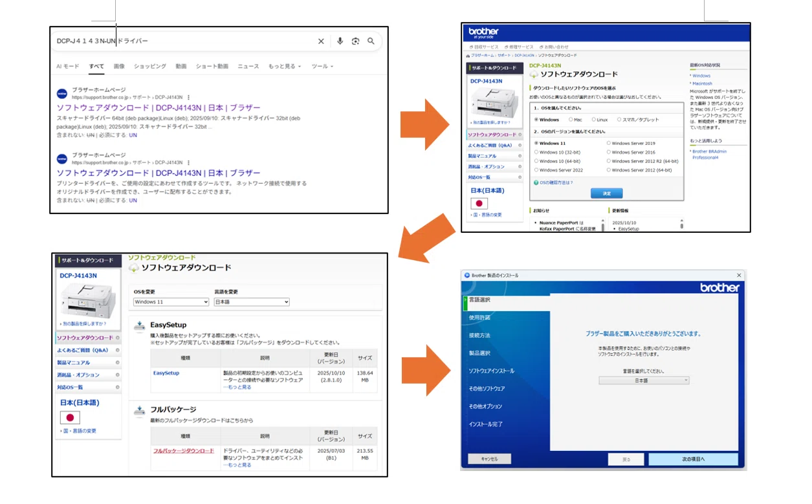Open the Macintosh link under 最新OS対応状況
Viewport: 812px width, 504px height.
point(702,83)
